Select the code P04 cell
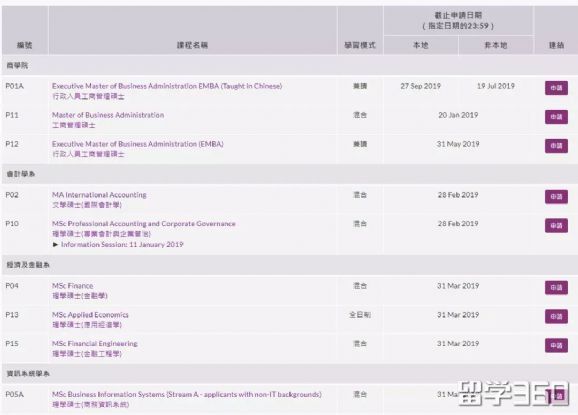This screenshot has height=415, width=578. [x=12, y=286]
